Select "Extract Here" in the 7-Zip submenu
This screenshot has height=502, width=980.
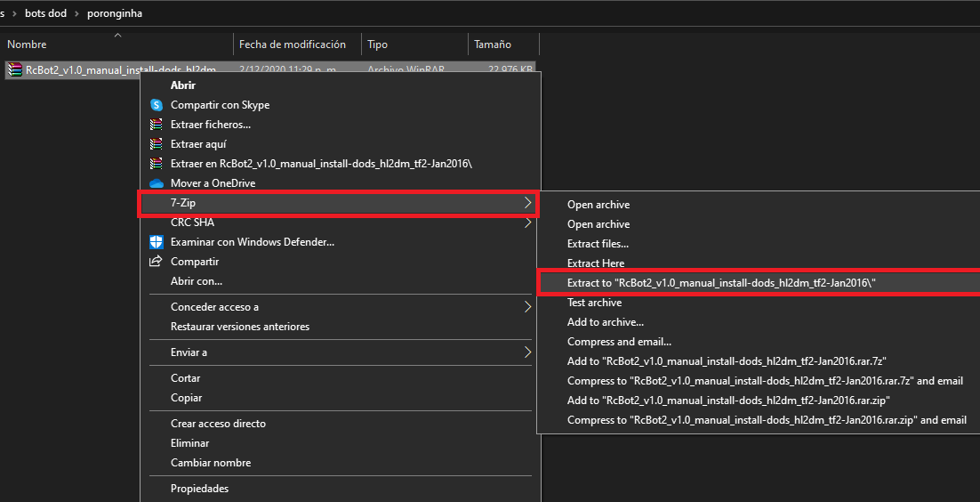[596, 263]
